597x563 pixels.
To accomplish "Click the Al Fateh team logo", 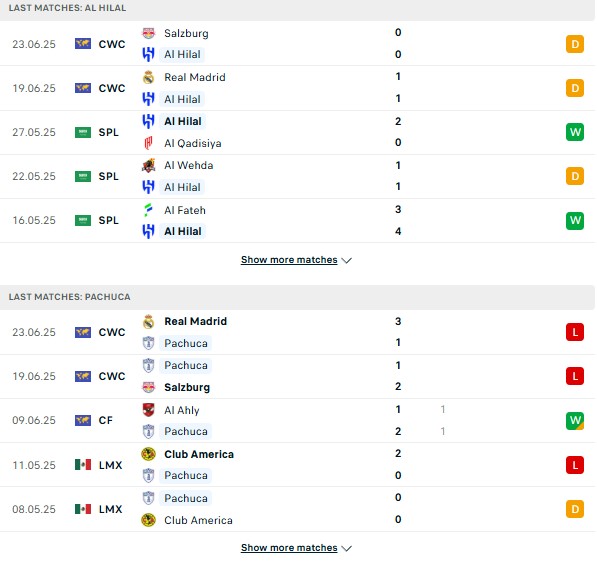I will click(x=148, y=210).
